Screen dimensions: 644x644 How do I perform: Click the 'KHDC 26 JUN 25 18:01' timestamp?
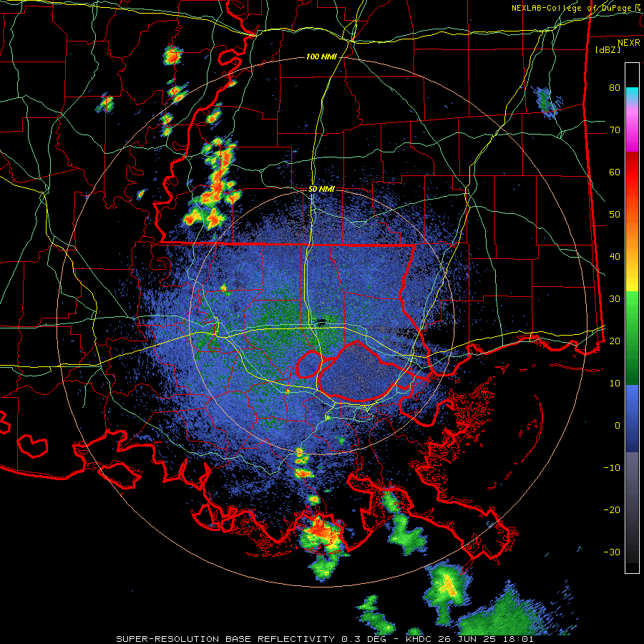pos(469,639)
